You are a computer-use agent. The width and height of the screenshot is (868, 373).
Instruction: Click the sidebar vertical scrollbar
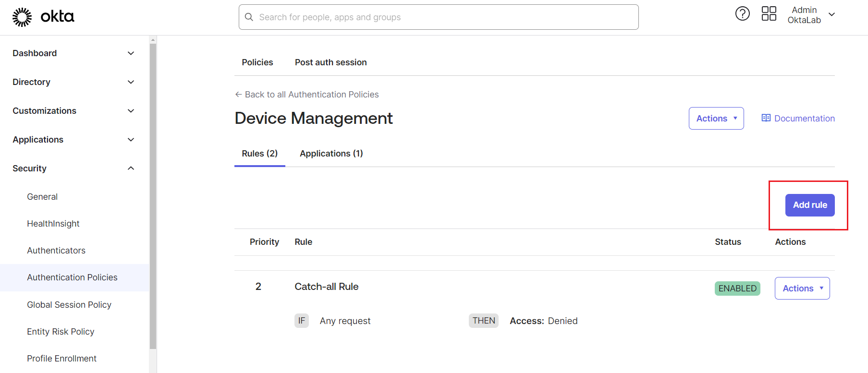tap(153, 192)
